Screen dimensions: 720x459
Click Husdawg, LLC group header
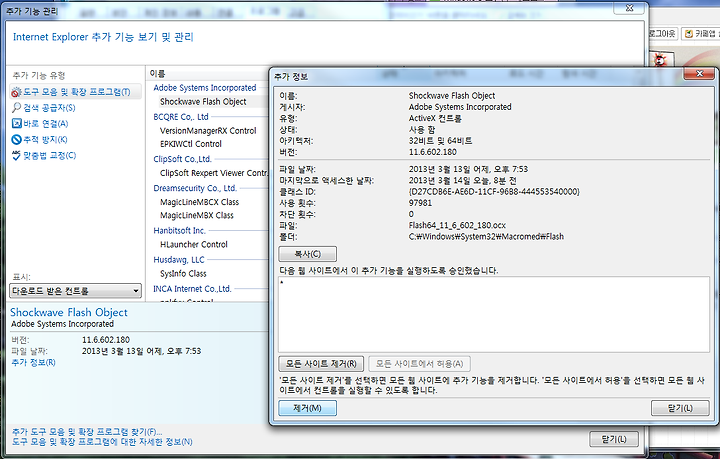click(x=179, y=260)
